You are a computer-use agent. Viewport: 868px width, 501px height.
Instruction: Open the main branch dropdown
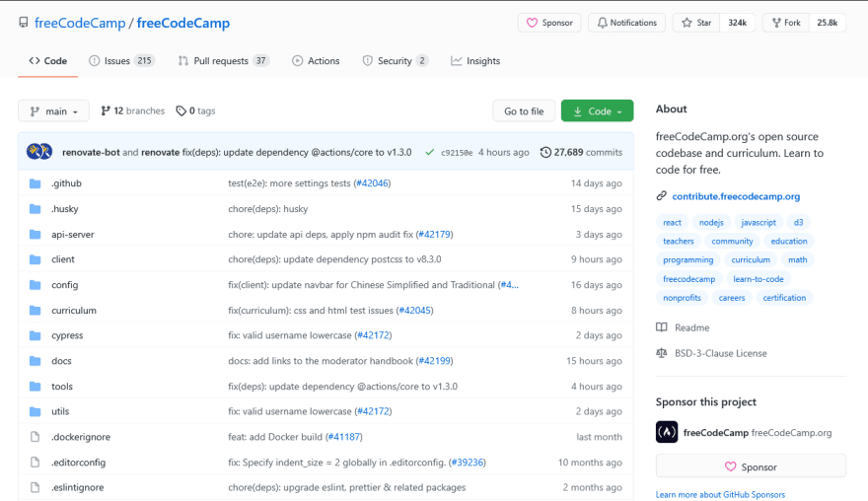click(53, 111)
